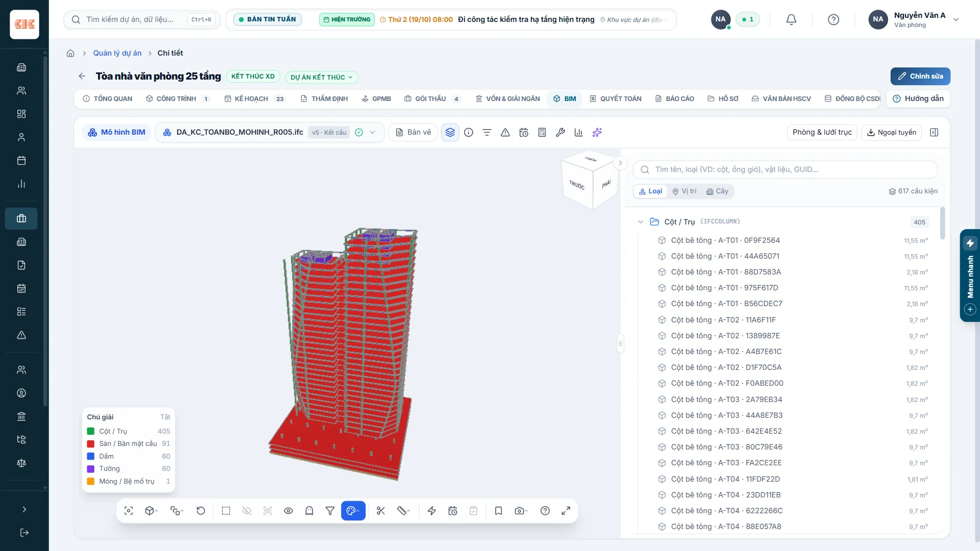Click the lightning quick action icon in viewer toolbar
Image resolution: width=980 pixels, height=551 pixels.
click(432, 511)
